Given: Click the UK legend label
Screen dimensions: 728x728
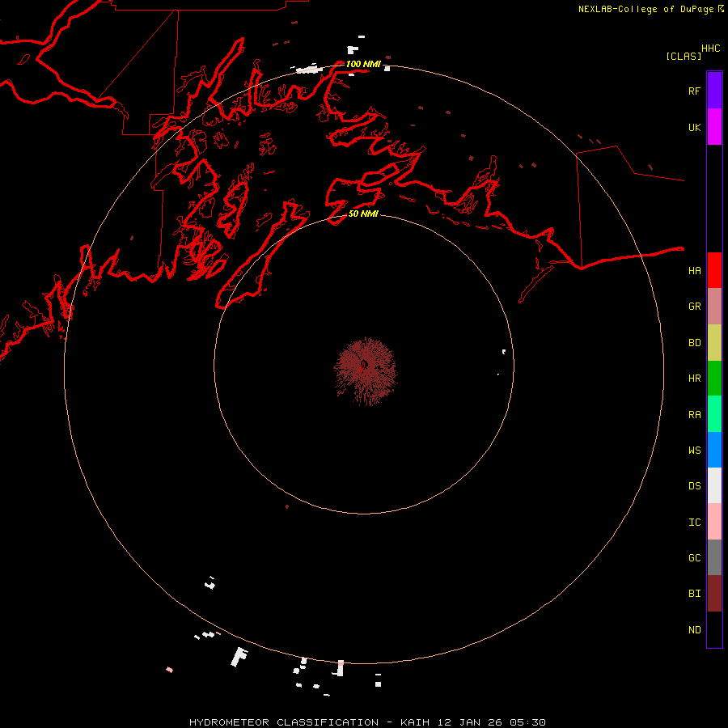Looking at the screenshot, I should point(694,127).
